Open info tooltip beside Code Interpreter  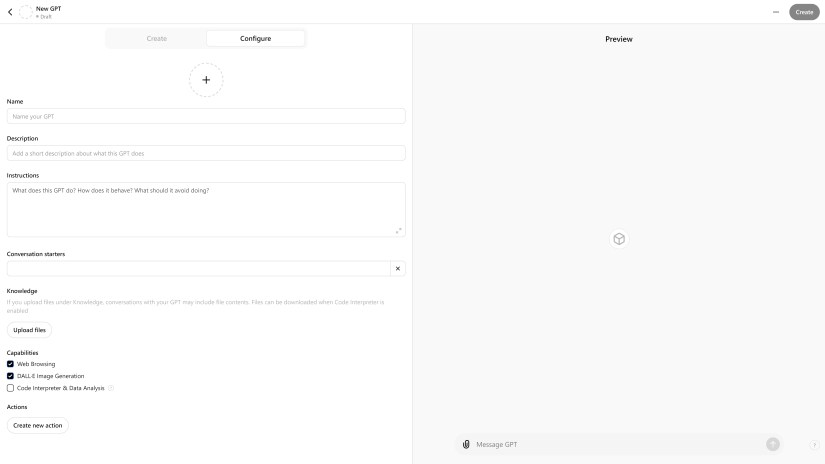pyautogui.click(x=110, y=388)
